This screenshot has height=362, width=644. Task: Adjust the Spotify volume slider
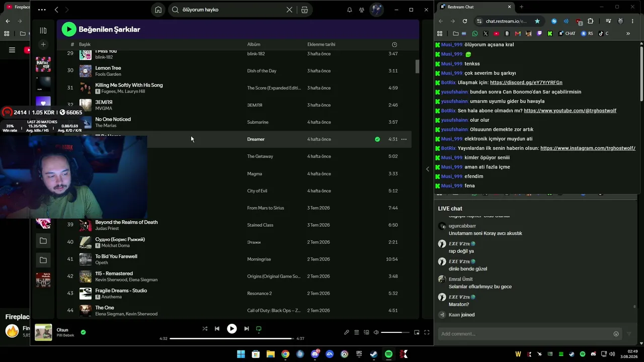coord(395,332)
